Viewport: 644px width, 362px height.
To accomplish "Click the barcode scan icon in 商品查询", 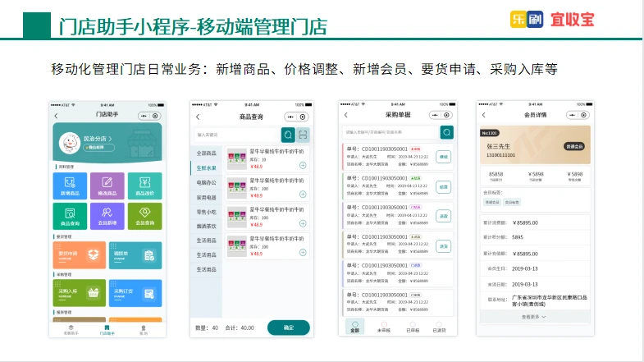I will coord(304,135).
